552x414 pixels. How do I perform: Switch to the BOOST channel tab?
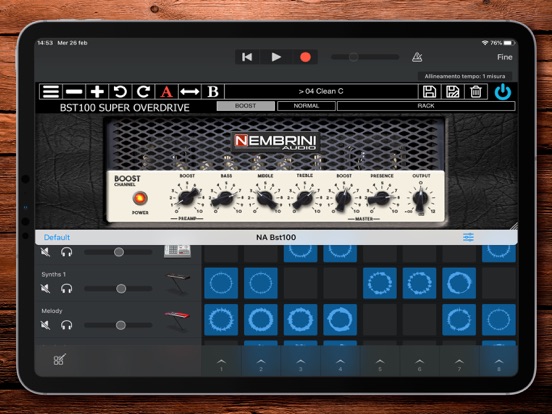pos(246,106)
